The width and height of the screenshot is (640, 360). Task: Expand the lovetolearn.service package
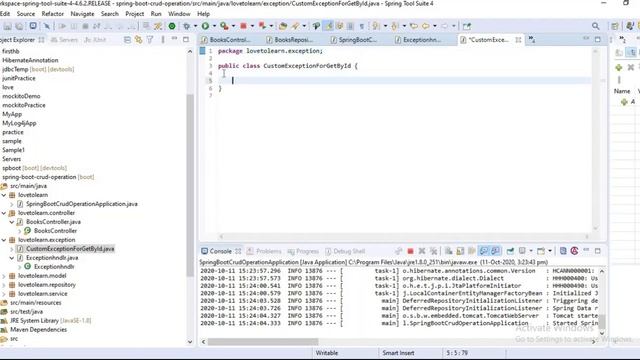click(4, 294)
